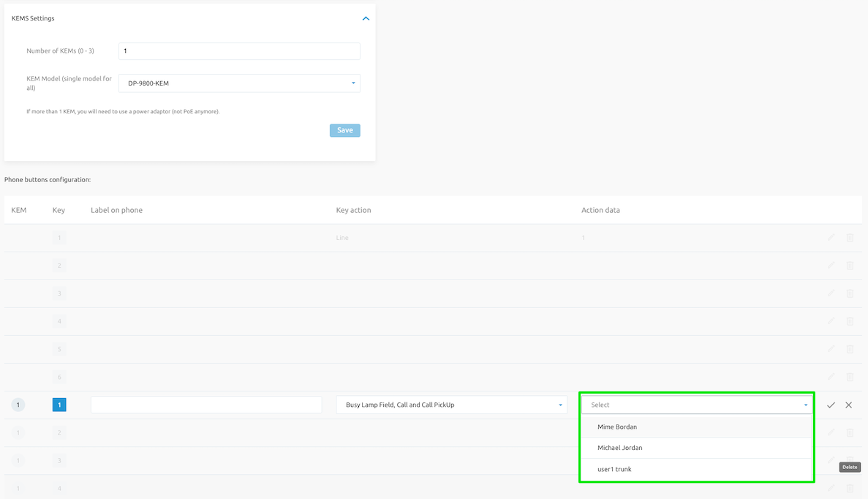Image resolution: width=868 pixels, height=499 pixels.
Task: Pick user1 trunk option
Action: [x=614, y=469]
